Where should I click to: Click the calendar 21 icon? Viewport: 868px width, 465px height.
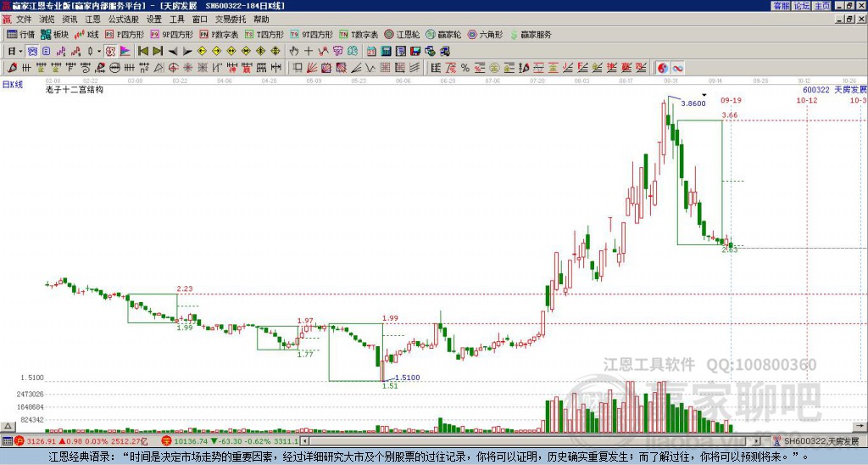point(371,51)
